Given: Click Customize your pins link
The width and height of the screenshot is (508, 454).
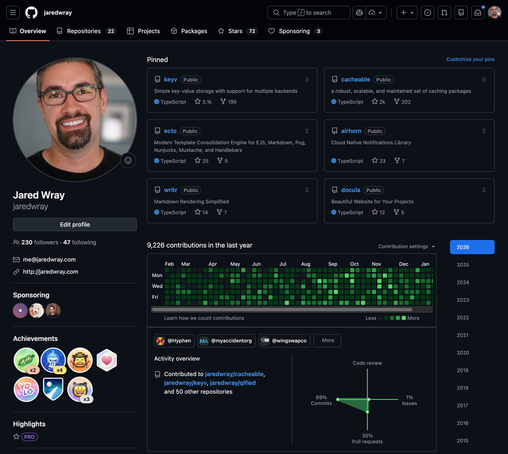Looking at the screenshot, I should (470, 59).
